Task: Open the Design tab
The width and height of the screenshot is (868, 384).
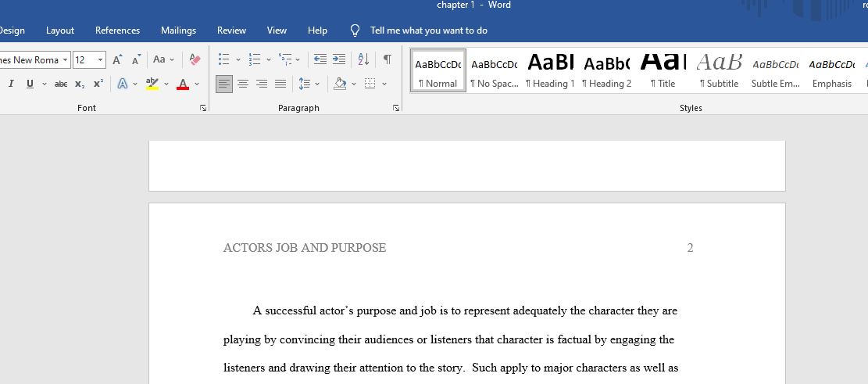Action: 13,31
